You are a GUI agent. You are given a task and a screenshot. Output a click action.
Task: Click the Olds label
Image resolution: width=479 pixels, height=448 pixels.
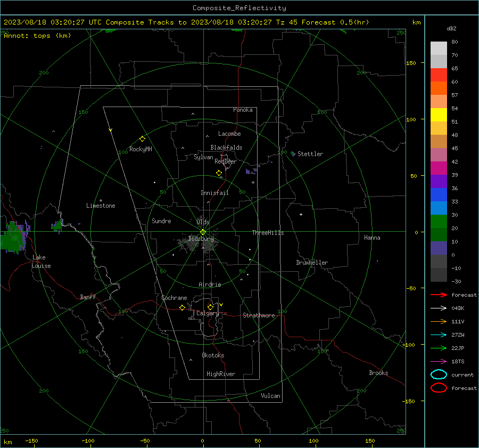tap(203, 222)
